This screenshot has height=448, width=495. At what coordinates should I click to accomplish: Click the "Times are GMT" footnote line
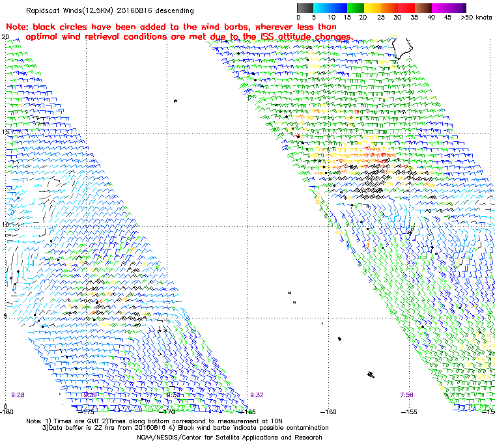point(154,421)
